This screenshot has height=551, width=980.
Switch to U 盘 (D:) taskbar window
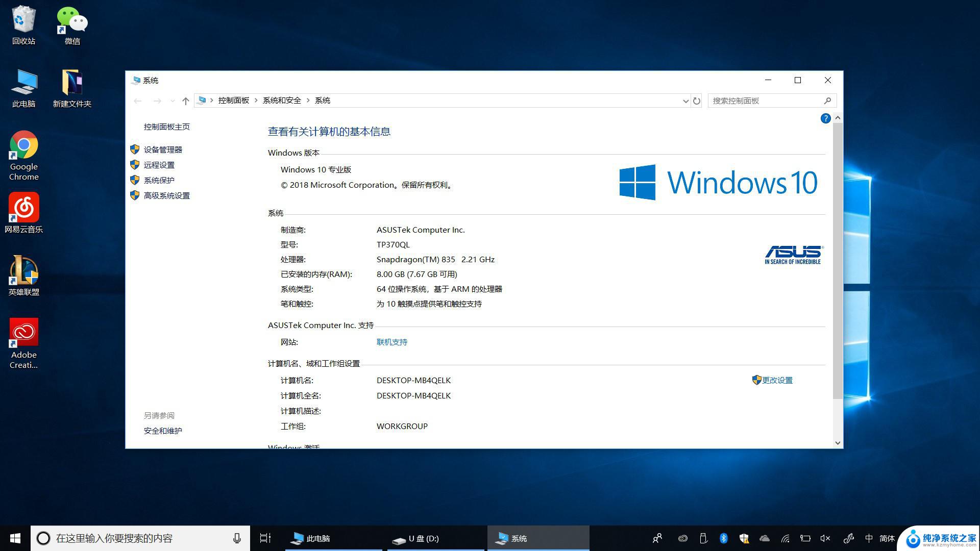[436, 538]
